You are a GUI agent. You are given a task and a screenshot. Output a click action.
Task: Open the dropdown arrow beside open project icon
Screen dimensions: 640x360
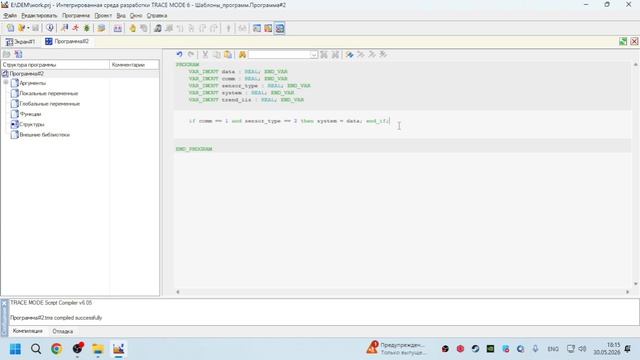click(x=28, y=28)
